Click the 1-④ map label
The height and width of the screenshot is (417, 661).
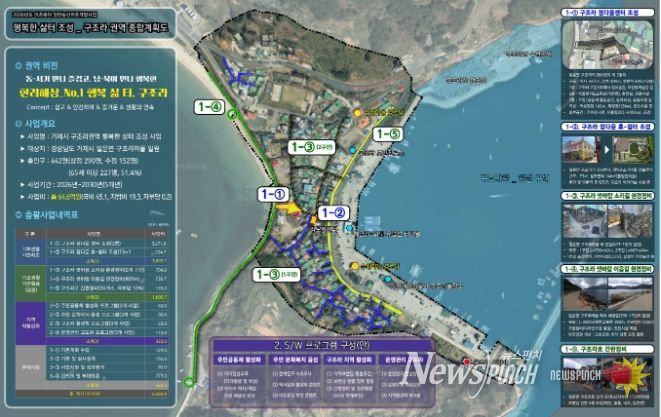209,107
